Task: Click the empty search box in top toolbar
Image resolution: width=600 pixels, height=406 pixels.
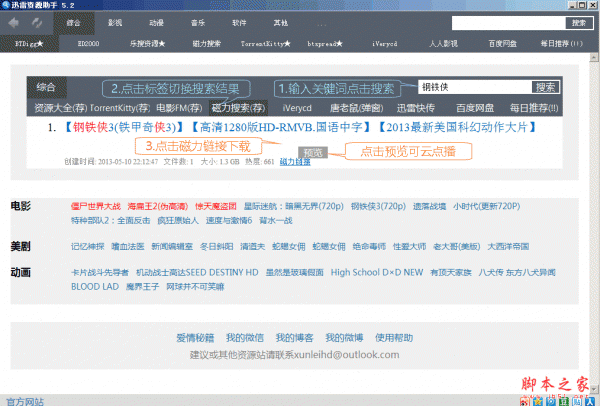Action: pos(509,23)
